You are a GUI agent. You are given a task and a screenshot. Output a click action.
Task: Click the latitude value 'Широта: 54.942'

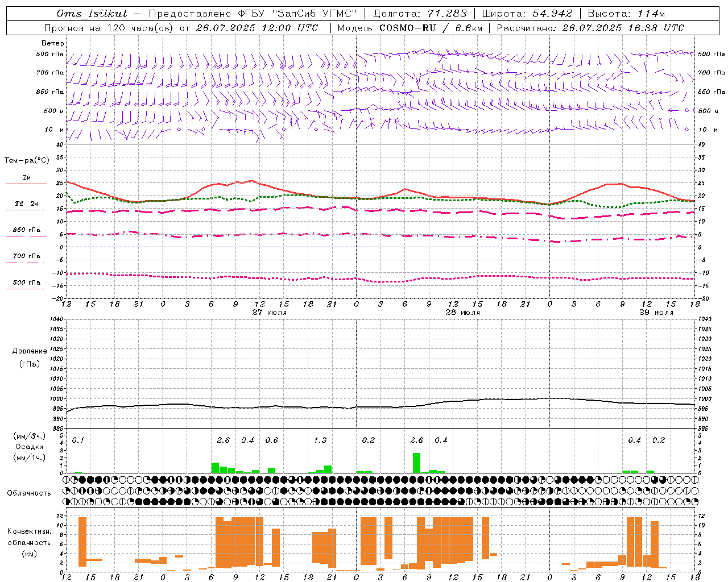[527, 14]
